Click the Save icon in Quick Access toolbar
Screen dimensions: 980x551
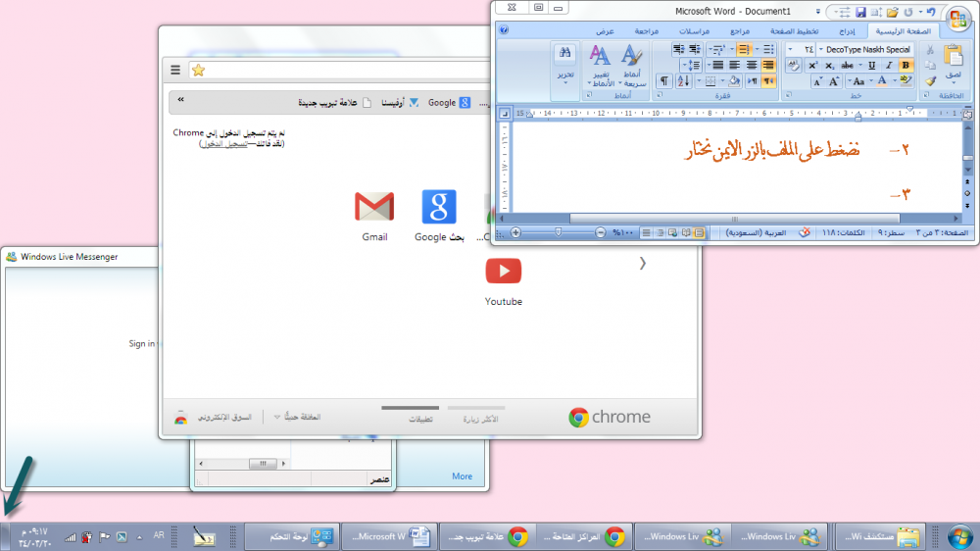860,12
